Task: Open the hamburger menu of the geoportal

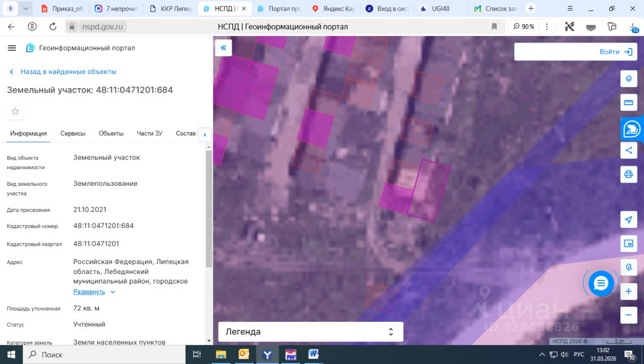Action: pyautogui.click(x=12, y=48)
